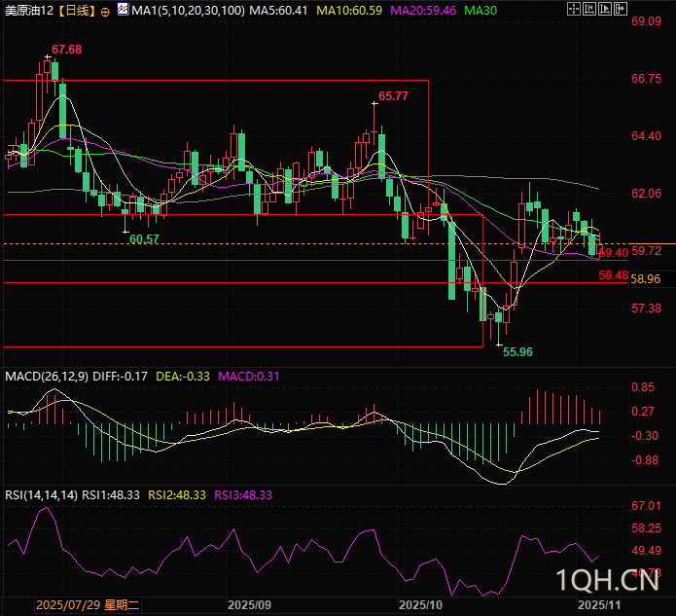Click the 2025/10 label on time axis

pos(420,604)
